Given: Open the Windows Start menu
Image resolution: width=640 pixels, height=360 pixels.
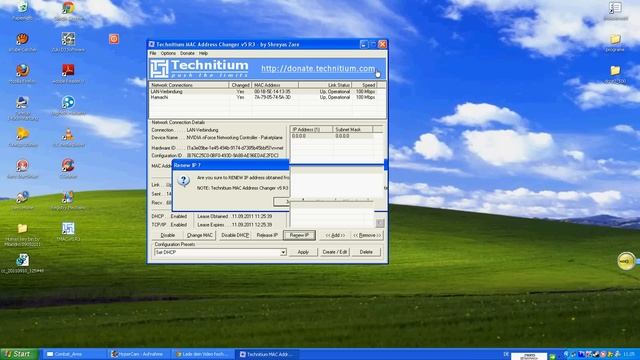Looking at the screenshot, I should [19, 354].
